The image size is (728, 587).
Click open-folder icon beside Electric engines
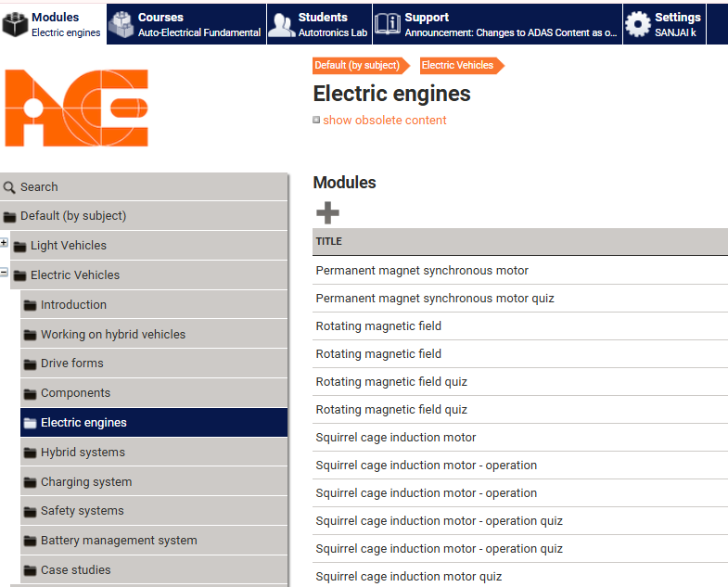[31, 423]
